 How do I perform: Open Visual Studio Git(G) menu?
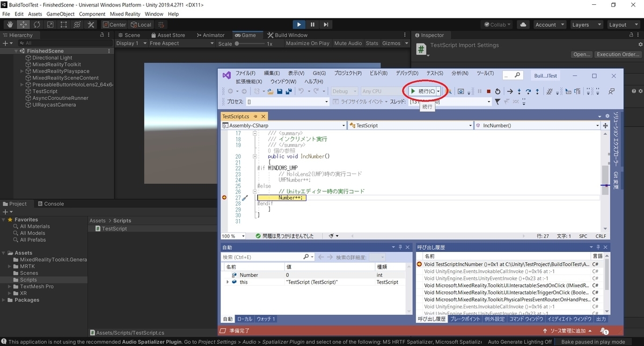319,73
